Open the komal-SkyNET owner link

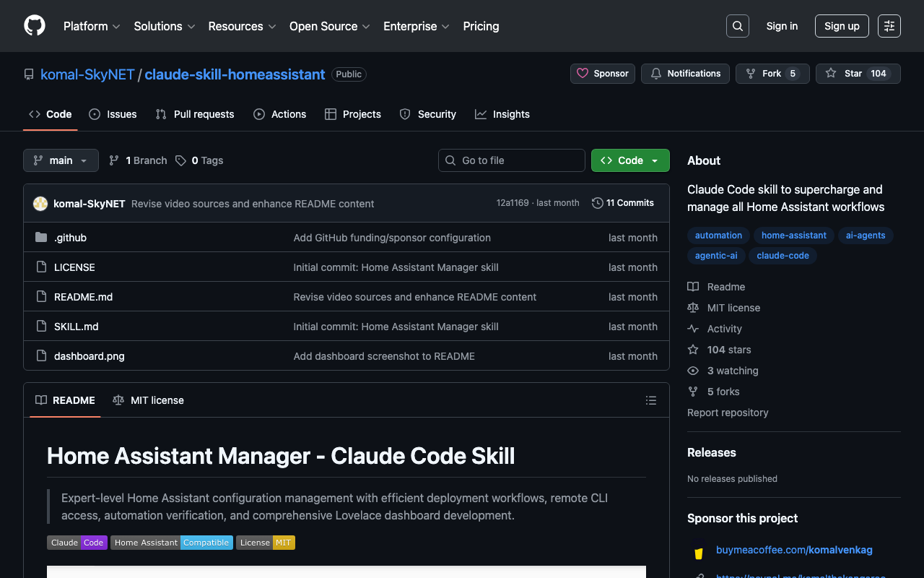[87, 74]
